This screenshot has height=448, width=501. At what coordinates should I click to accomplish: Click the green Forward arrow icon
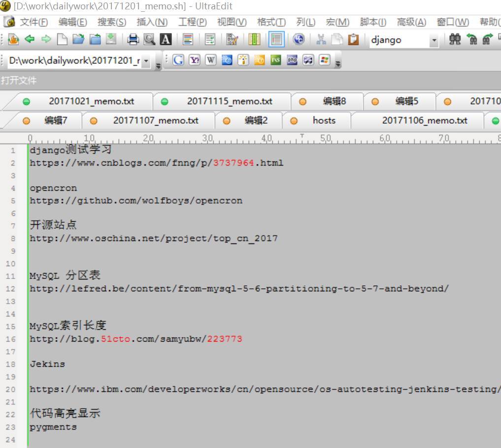[46, 39]
